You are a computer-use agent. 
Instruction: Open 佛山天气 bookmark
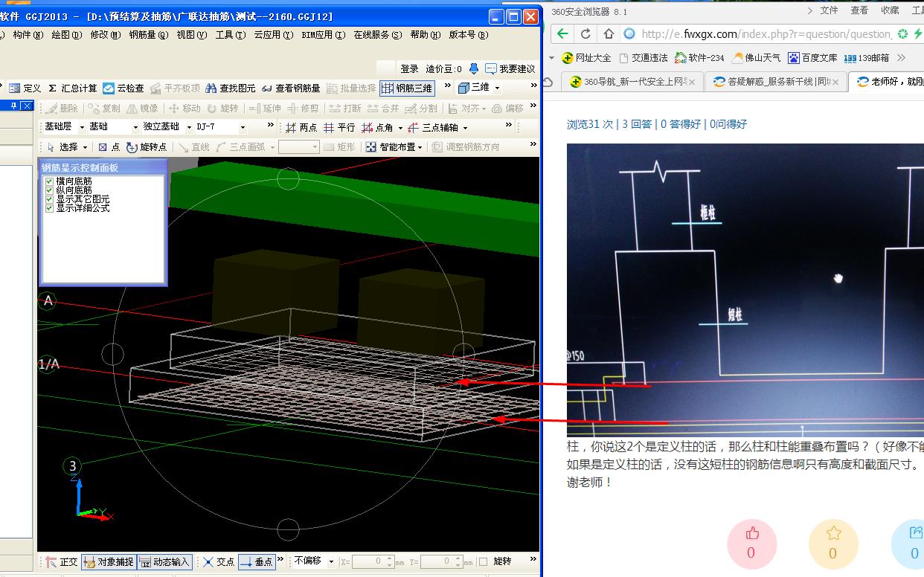(x=757, y=57)
